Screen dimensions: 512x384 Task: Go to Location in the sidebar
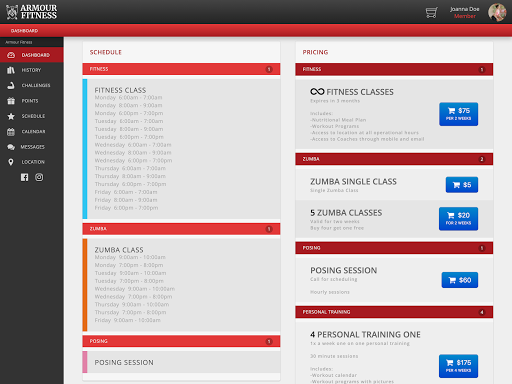[33, 162]
